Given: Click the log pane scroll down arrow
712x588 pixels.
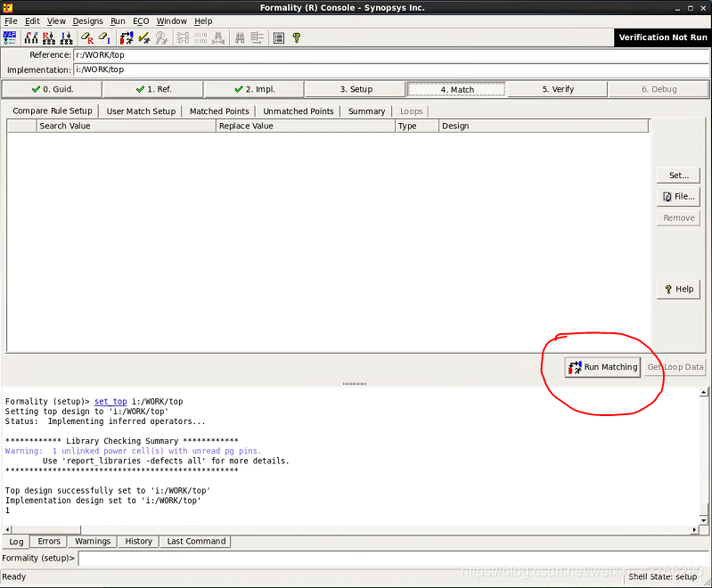Looking at the screenshot, I should click(x=703, y=520).
